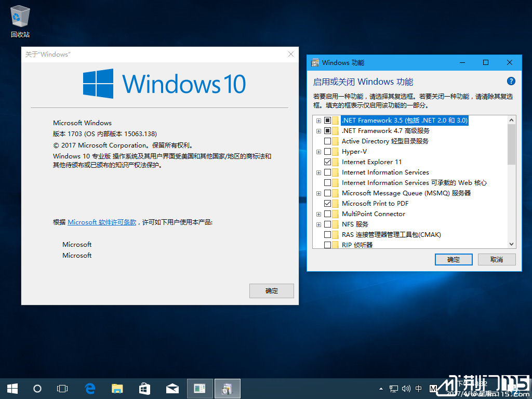Switch the Chinese input mode indicator
The height and width of the screenshot is (399, 532).
coord(419,389)
